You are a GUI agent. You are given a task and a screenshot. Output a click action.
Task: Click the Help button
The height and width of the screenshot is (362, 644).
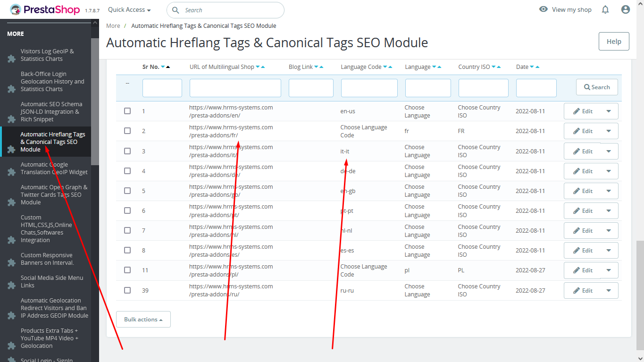(613, 42)
